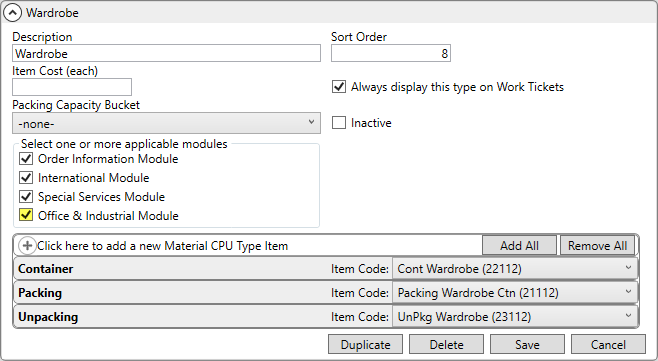Screen dimensions: 658x361
Task: Click 'Click here to add a new Material CPU Type Item' text
Action: tap(162, 246)
